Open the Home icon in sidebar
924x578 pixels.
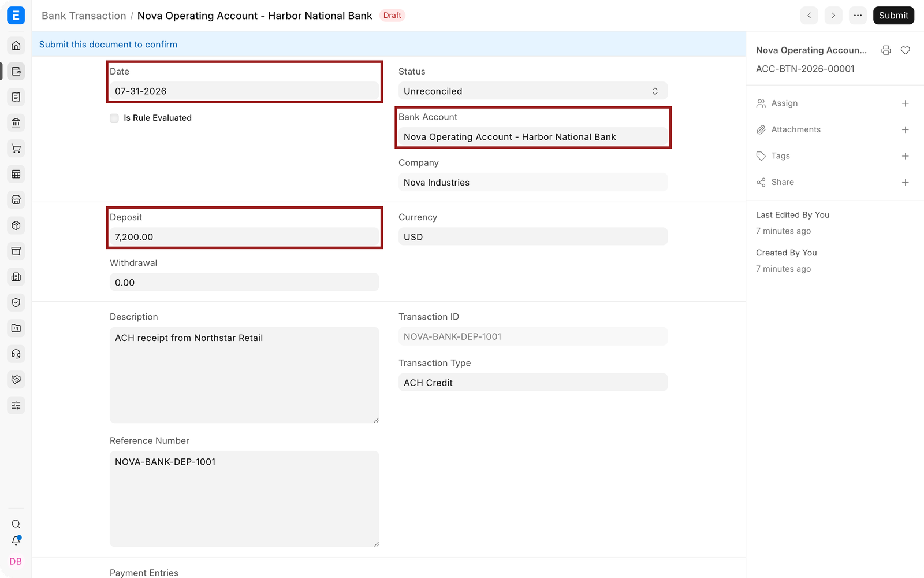click(x=16, y=46)
